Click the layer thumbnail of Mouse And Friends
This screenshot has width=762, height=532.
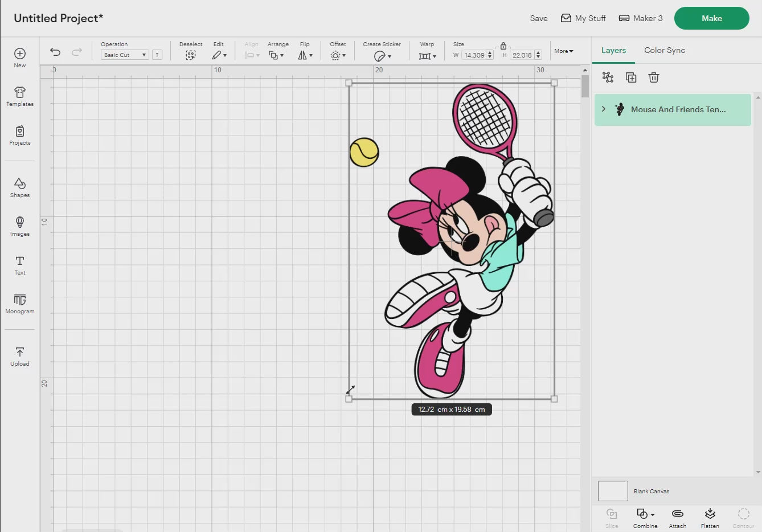[620, 109]
